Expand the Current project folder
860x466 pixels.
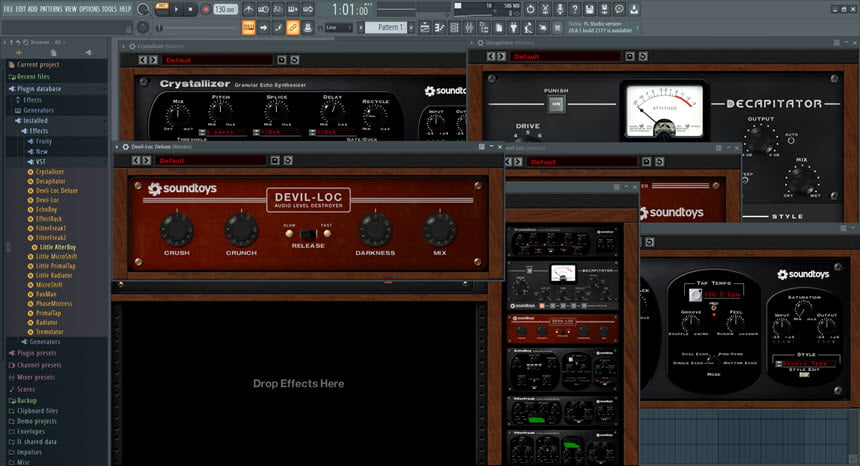pos(37,65)
